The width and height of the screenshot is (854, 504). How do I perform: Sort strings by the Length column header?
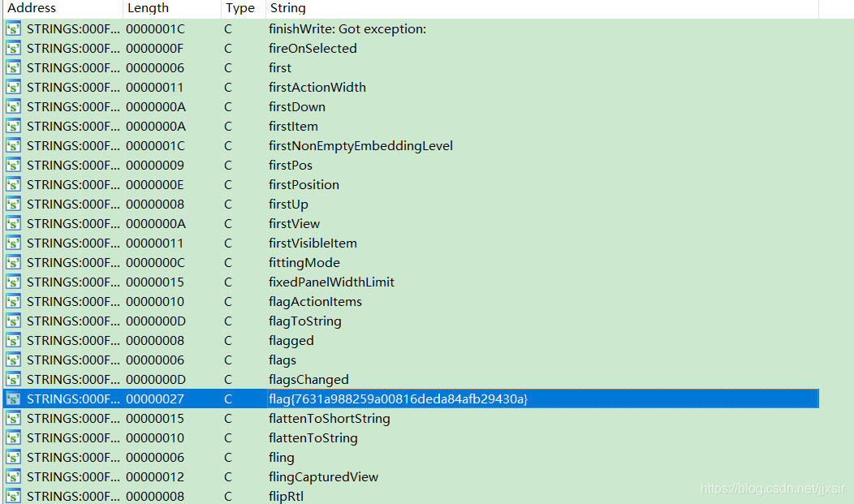pyautogui.click(x=150, y=8)
